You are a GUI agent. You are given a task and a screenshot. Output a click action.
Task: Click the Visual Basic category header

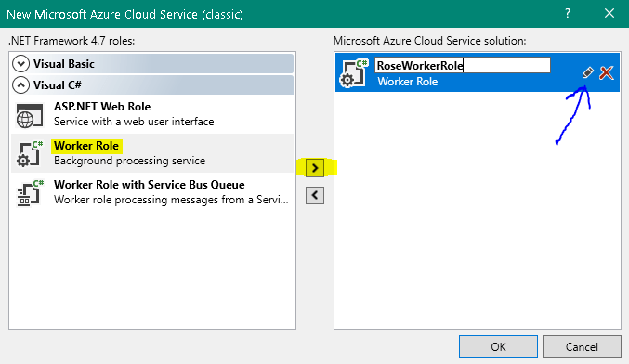click(x=152, y=64)
